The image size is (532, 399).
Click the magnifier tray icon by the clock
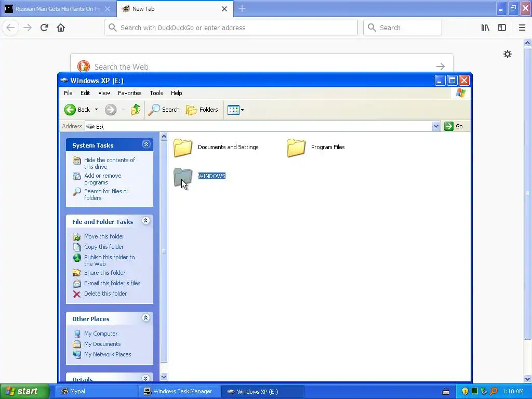[x=494, y=391]
